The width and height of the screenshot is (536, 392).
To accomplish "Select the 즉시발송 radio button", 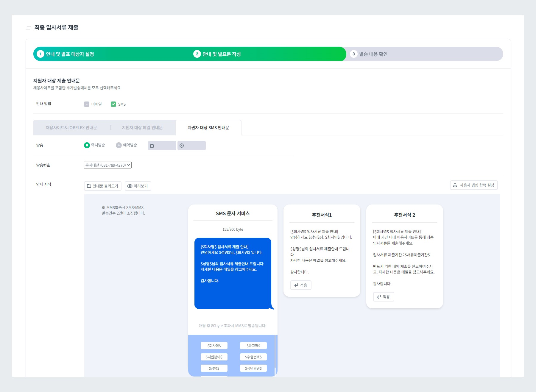I will pos(87,145).
